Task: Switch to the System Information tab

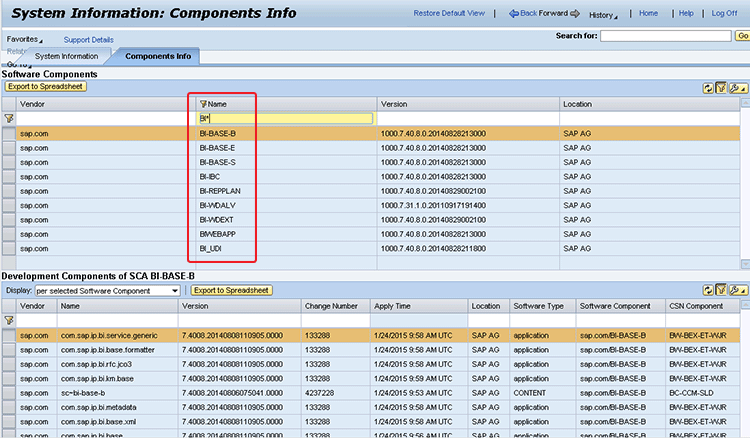Action: pos(66,56)
